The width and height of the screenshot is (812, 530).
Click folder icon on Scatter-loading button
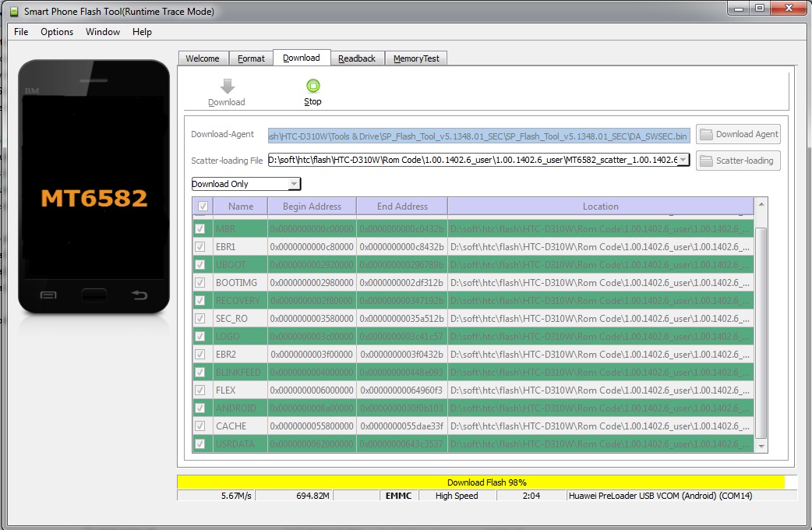pos(705,161)
